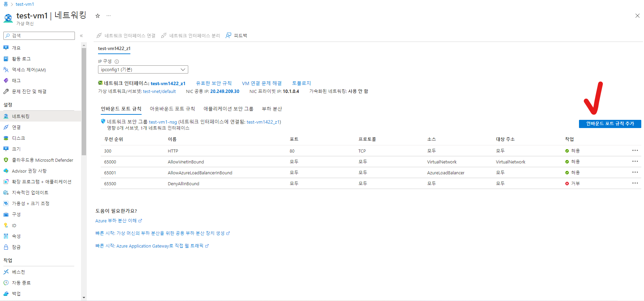Click the Microsoft Defender shield icon
This screenshot has height=301, width=644.
click(6, 160)
